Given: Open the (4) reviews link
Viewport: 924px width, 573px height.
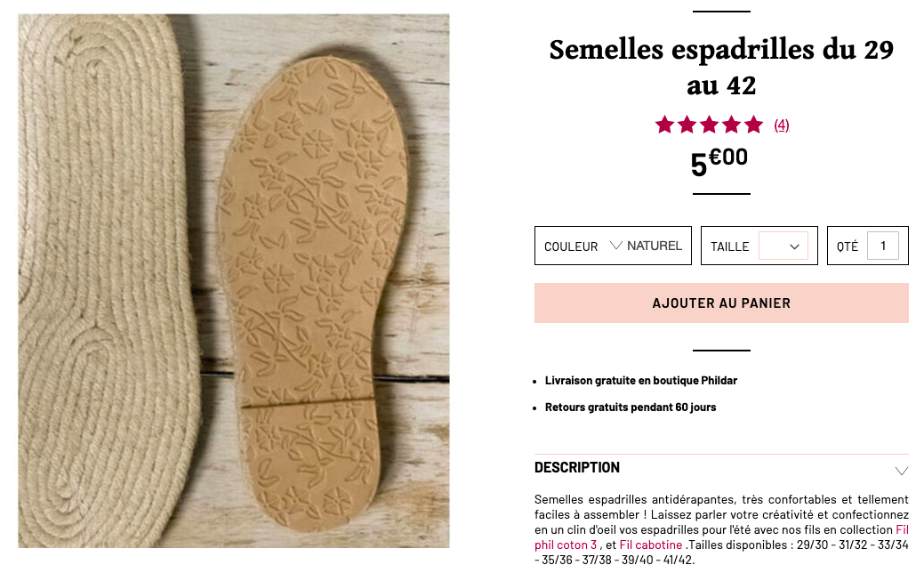Looking at the screenshot, I should coord(782,125).
